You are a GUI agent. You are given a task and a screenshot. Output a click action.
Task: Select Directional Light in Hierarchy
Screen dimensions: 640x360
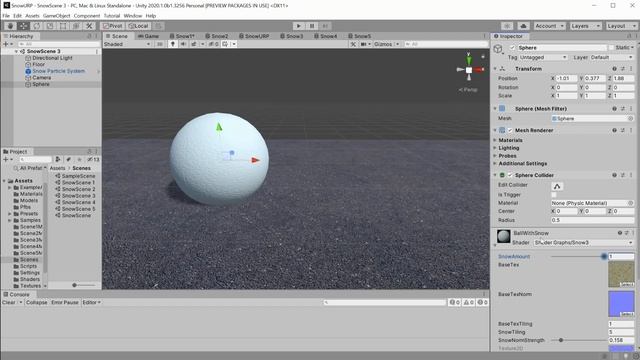pyautogui.click(x=52, y=58)
